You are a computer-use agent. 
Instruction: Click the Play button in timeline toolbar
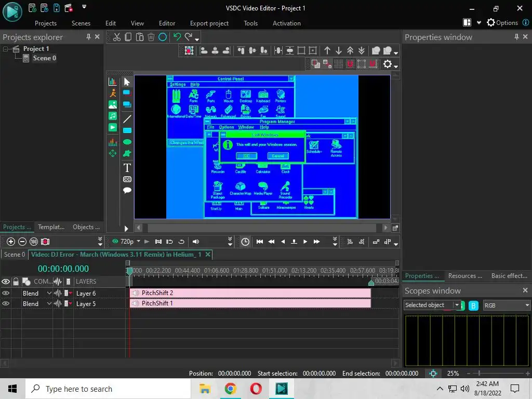[305, 242]
